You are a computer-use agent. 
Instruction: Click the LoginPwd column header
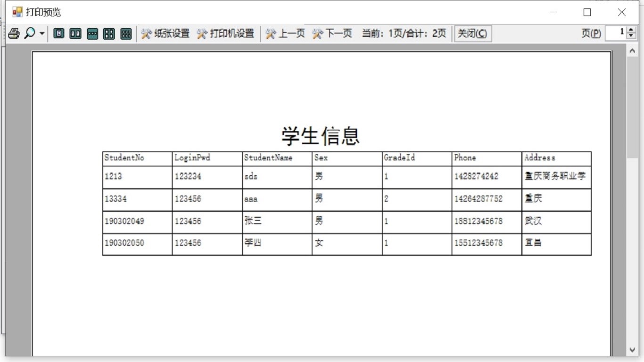[207, 158]
